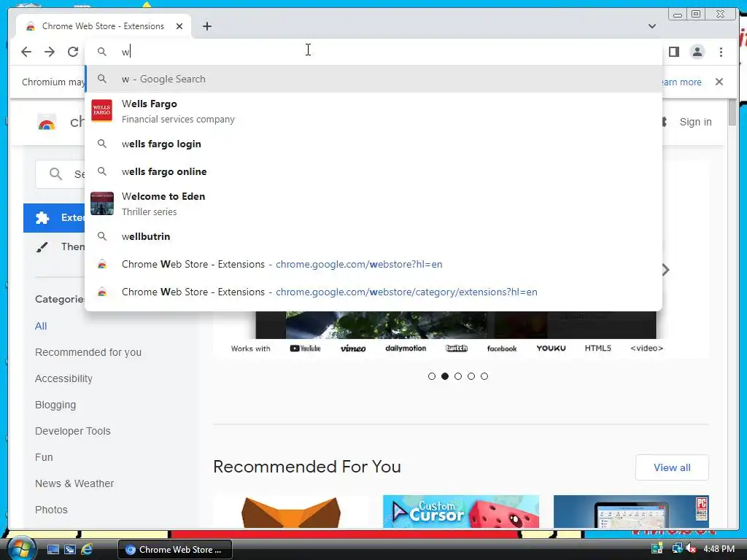Open the category/extensions history suggestion

[x=373, y=292]
